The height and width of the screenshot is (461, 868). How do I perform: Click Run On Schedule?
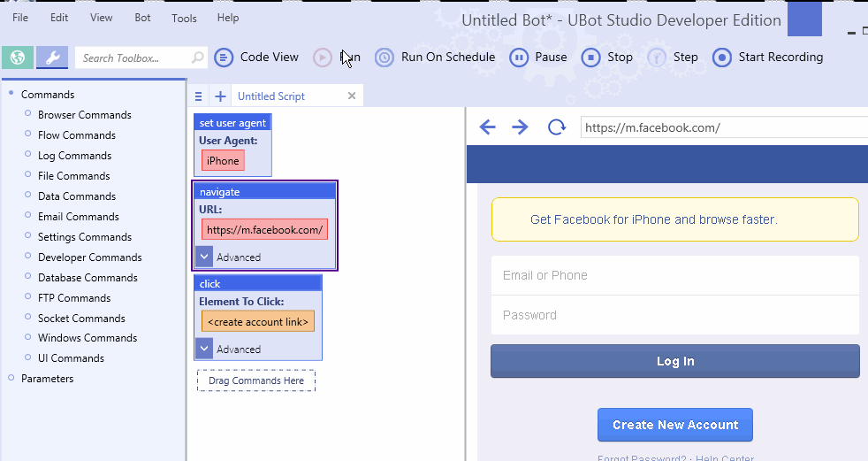pos(435,57)
